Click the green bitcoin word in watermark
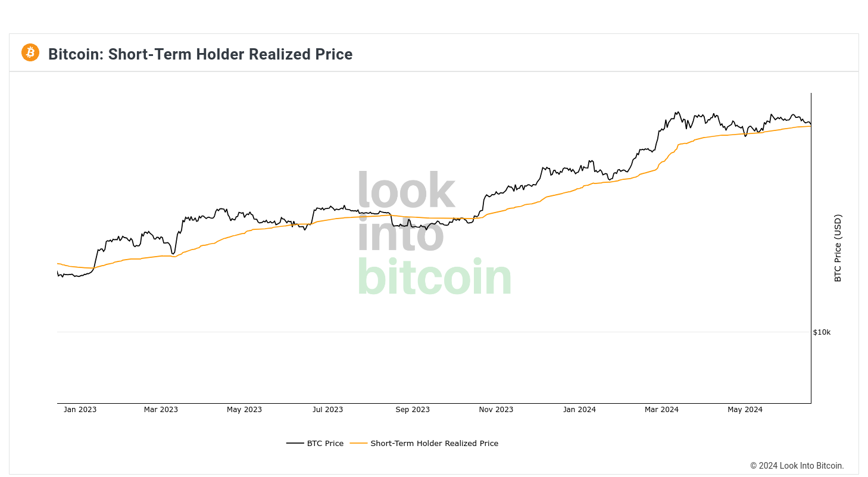The image size is (868, 477). 434,277
